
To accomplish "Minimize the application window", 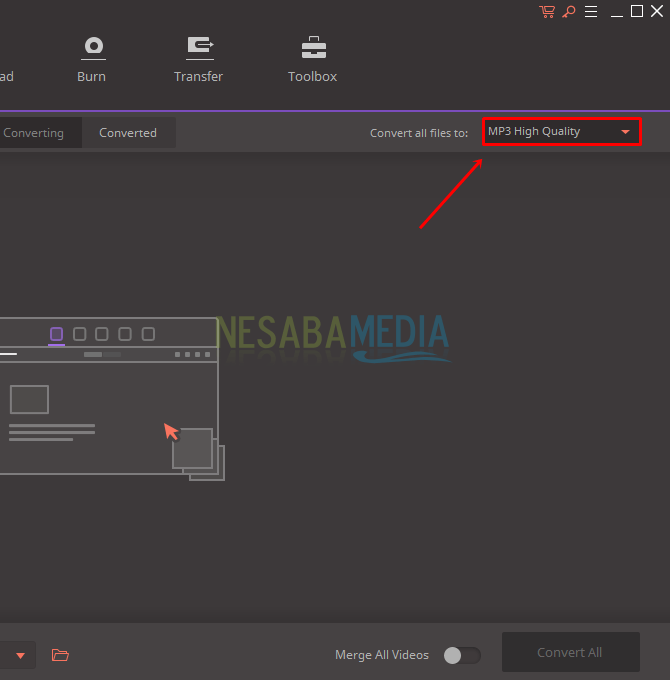I will [x=616, y=11].
